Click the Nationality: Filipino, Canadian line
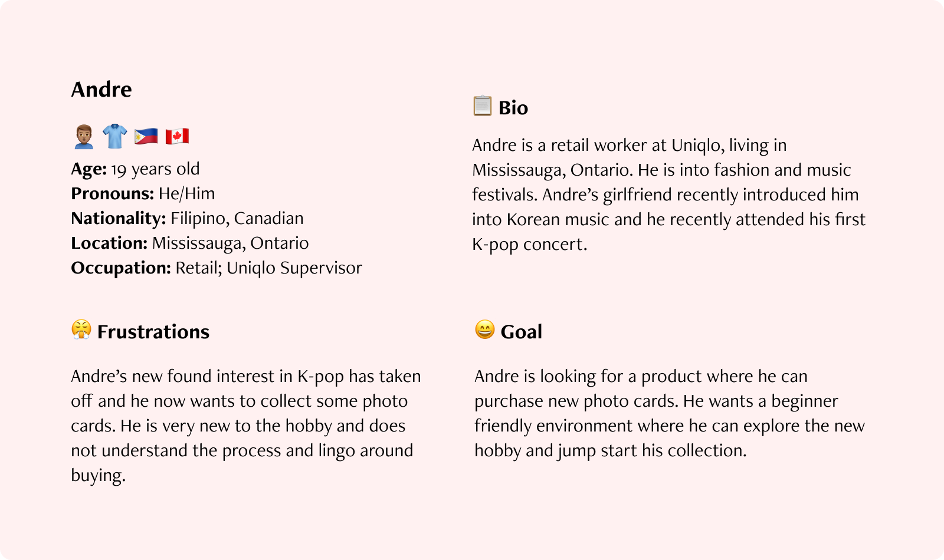The width and height of the screenshot is (944, 560). pos(187,219)
